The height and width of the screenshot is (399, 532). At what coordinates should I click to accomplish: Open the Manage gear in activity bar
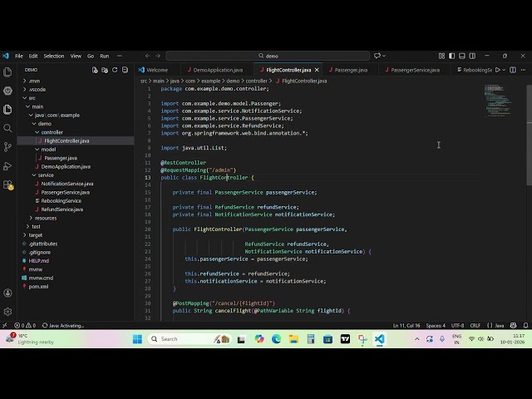coord(7,312)
